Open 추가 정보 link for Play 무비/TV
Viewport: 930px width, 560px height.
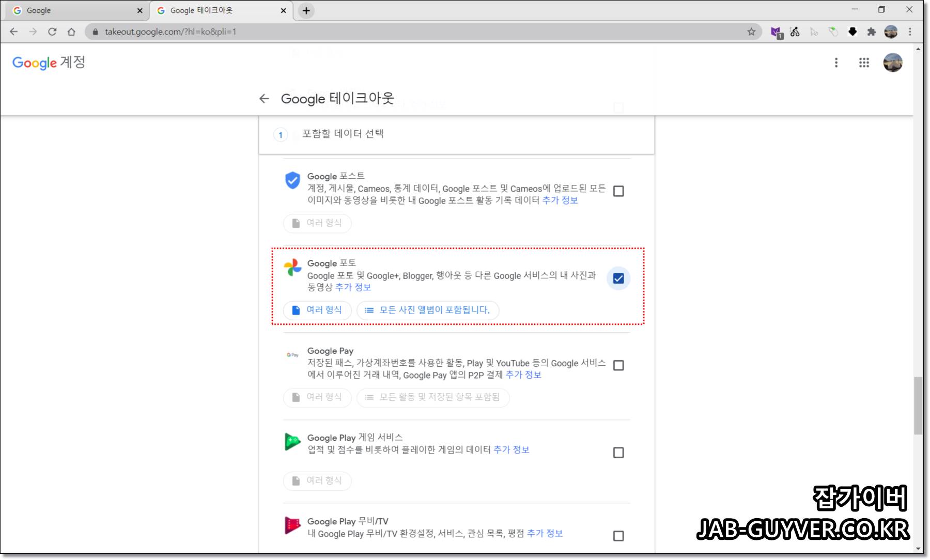[545, 533]
